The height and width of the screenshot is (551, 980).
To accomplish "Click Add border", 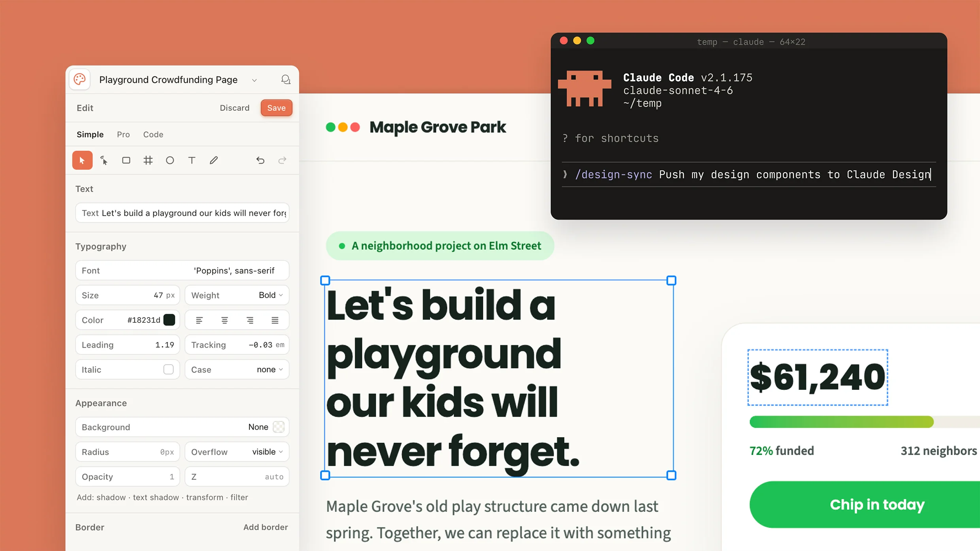I will [266, 527].
